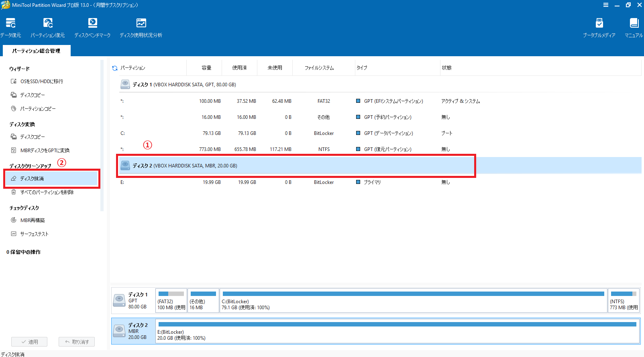644x357 pixels.
Task: Click the refresh icon beside パーティション header
Action: (x=115, y=68)
